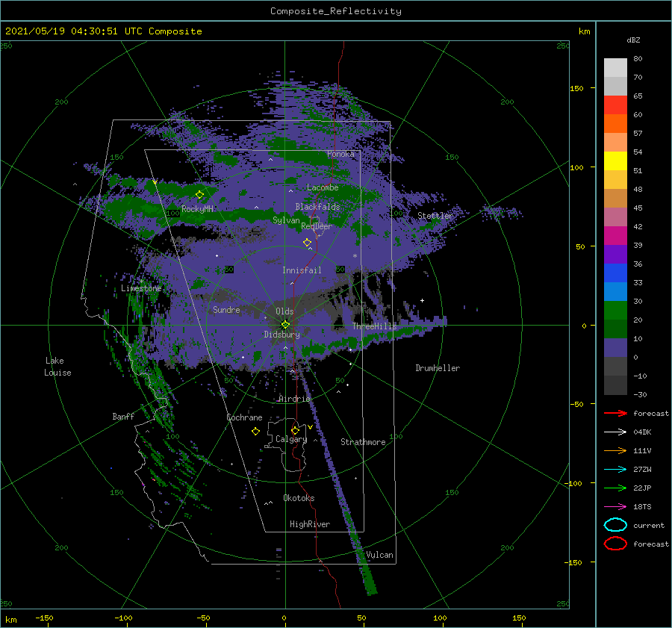Click the Lacombe city label
The image size is (672, 628).
point(323,187)
